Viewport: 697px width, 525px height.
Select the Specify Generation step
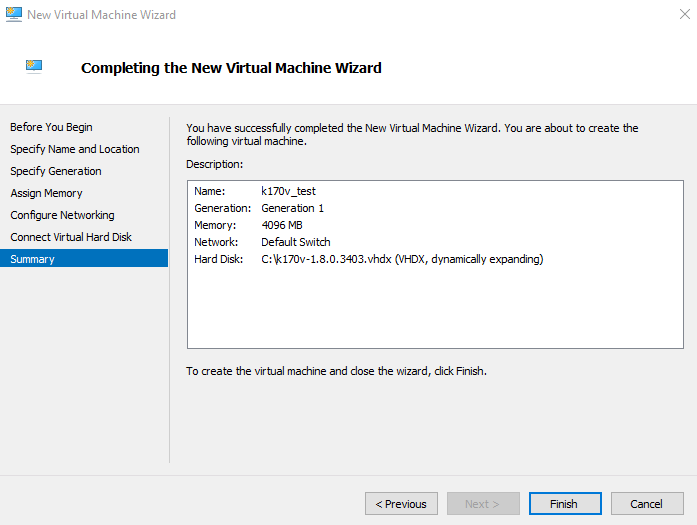point(56,171)
